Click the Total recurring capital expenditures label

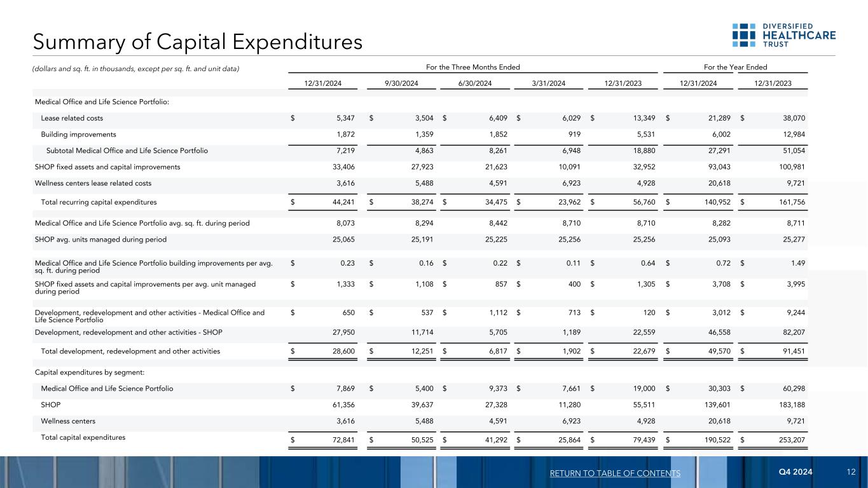point(99,202)
